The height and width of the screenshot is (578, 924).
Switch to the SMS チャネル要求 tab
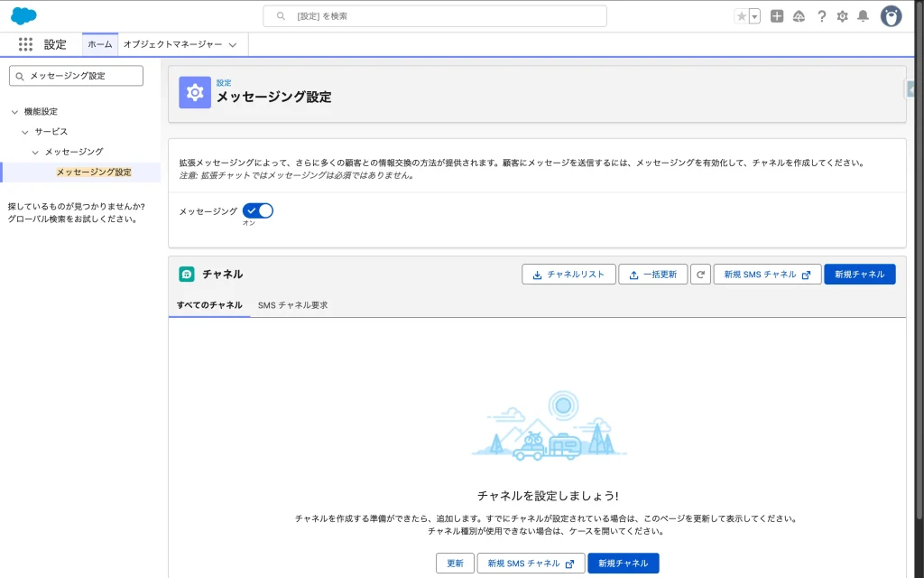tap(292, 305)
